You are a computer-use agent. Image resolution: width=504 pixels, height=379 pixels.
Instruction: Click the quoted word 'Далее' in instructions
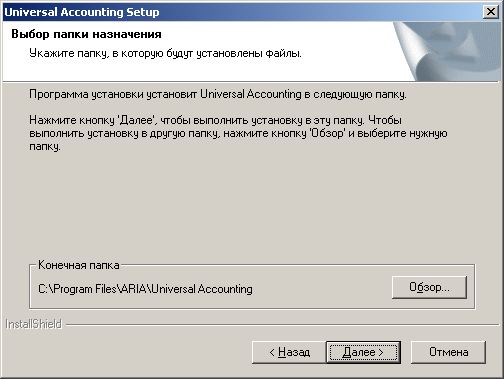[137, 120]
